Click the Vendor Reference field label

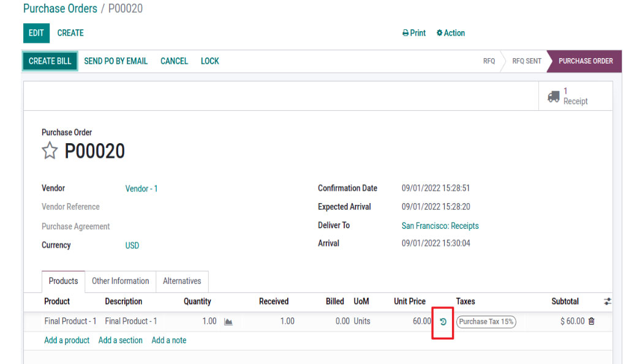pos(70,207)
